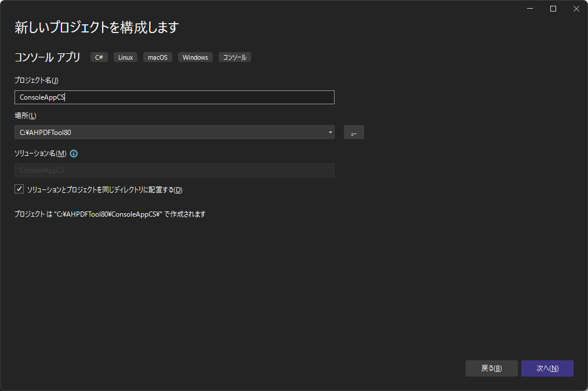Select the highlighted ConsoleAppCS project name text

[41, 97]
